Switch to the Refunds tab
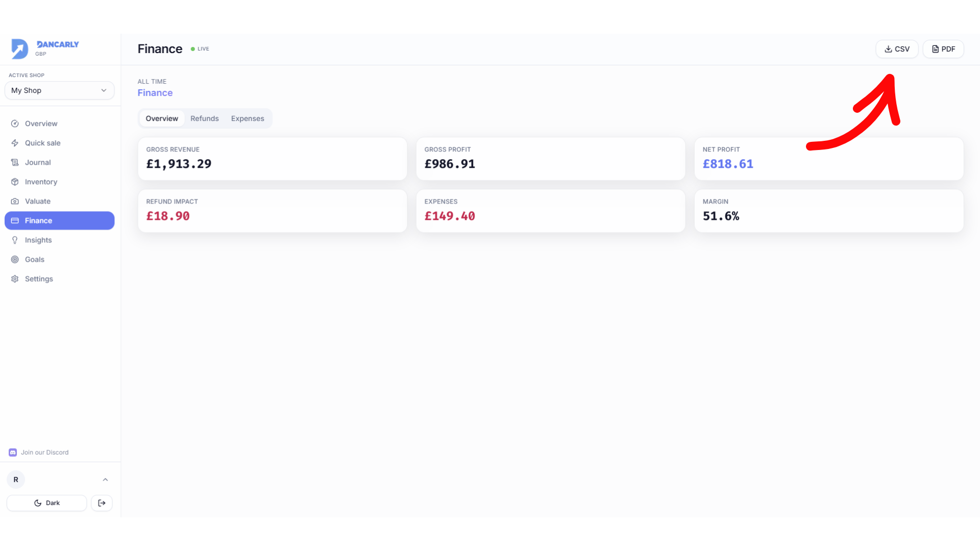The image size is (980, 551). (x=204, y=118)
